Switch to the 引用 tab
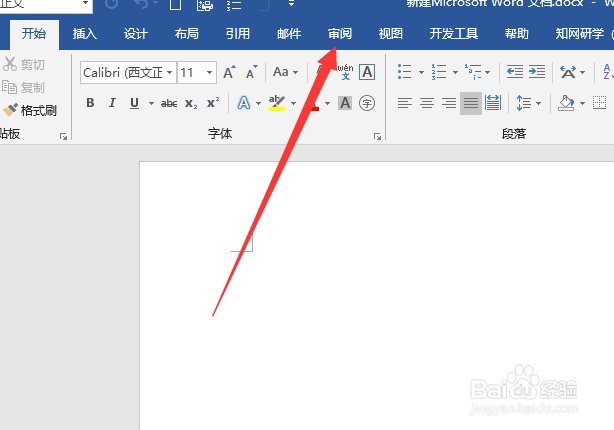The image size is (614, 430). [x=238, y=34]
